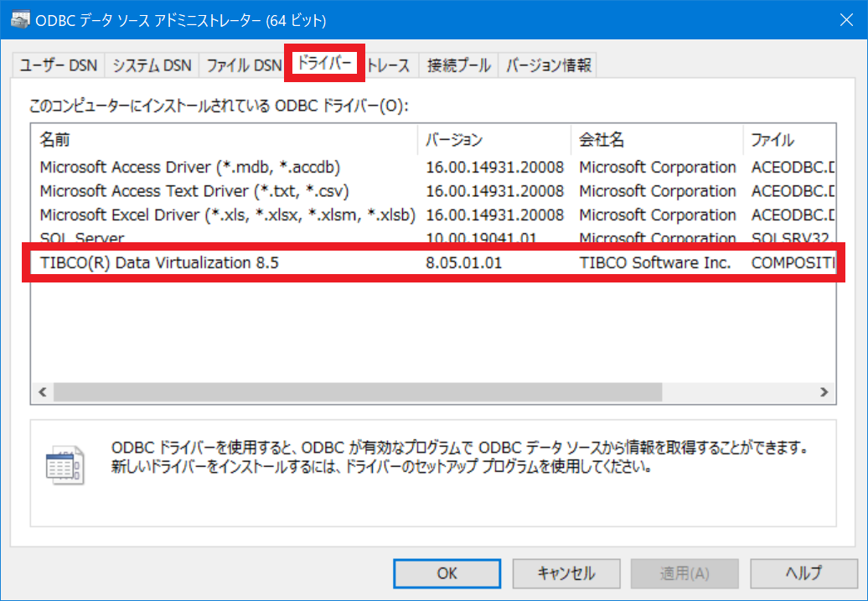Image resolution: width=868 pixels, height=601 pixels.
Task: Click the ヘルプ button
Action: tap(803, 573)
